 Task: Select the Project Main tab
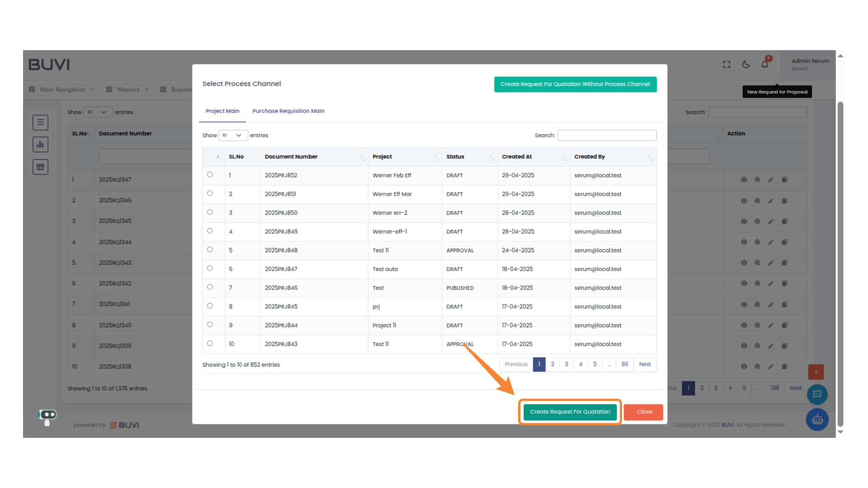[x=222, y=111]
